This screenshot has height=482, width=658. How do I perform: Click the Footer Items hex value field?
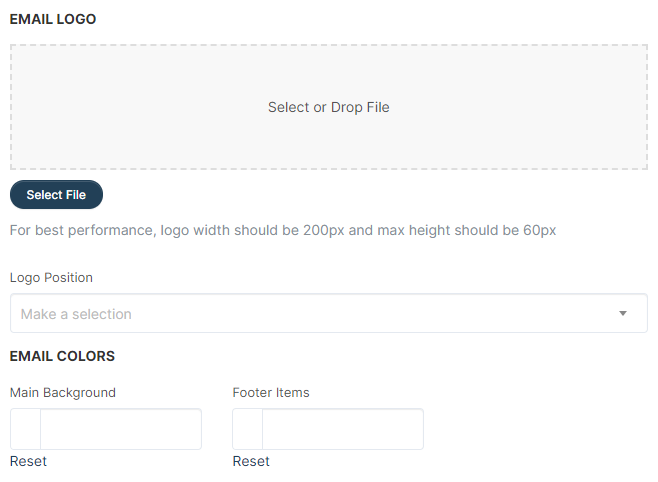coord(343,429)
